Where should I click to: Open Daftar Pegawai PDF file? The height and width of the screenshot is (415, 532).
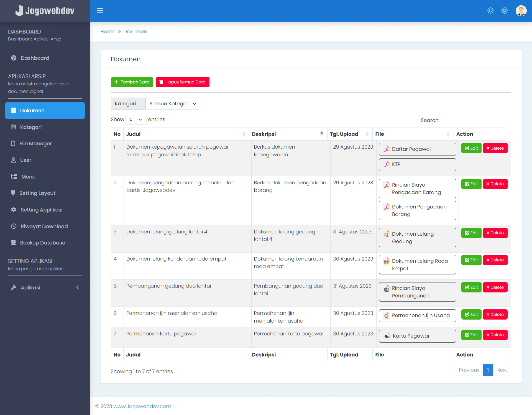click(417, 149)
